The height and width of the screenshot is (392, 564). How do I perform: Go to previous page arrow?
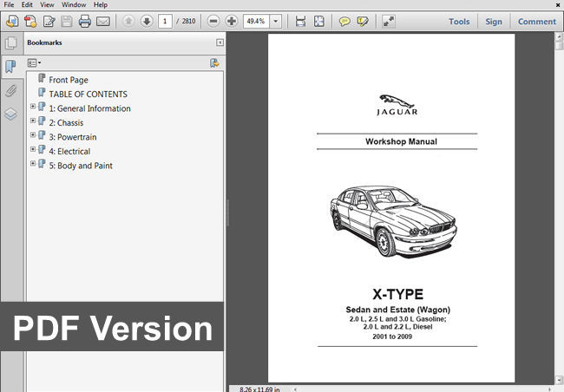(x=128, y=21)
